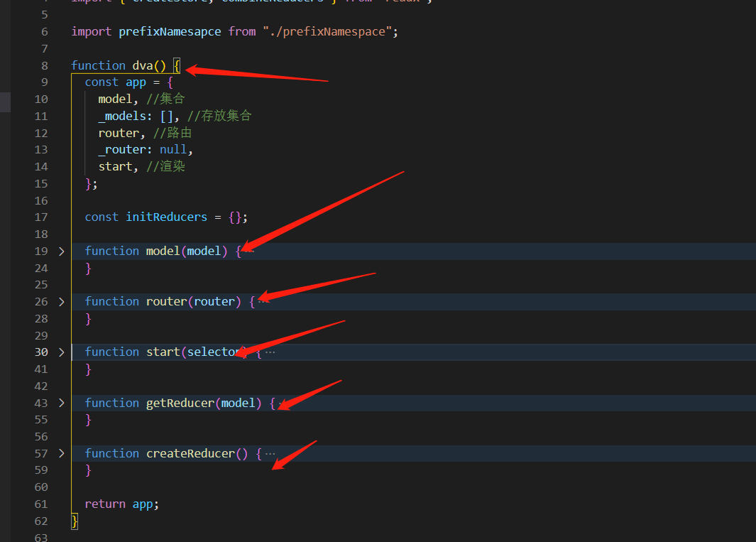756x542 pixels.
Task: Click the function name router on line 26
Action: coord(166,302)
